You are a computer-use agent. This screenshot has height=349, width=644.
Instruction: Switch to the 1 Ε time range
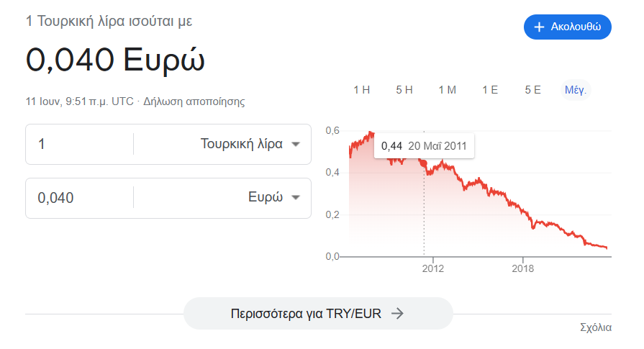tap(490, 90)
